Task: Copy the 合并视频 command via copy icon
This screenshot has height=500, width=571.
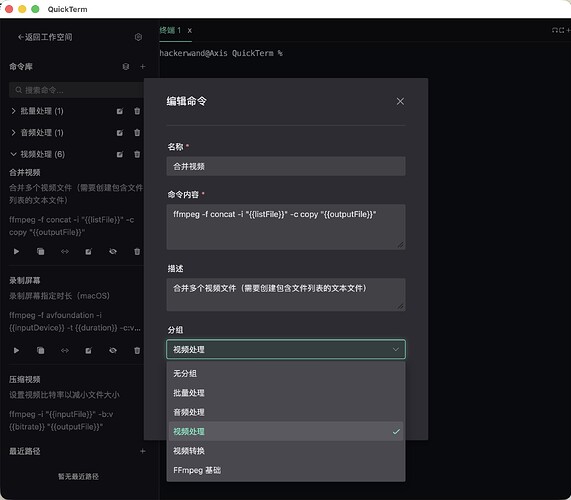Action: tap(41, 251)
